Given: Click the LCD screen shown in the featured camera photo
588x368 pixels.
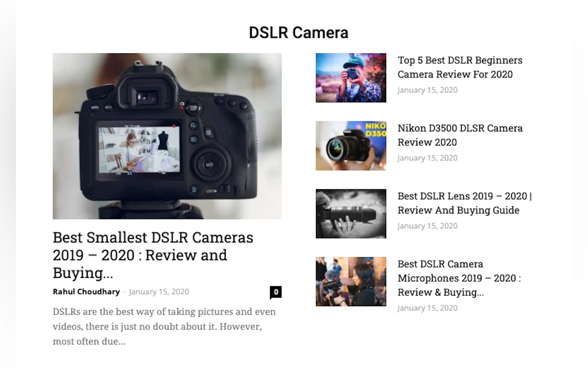Looking at the screenshot, I should 139,150.
